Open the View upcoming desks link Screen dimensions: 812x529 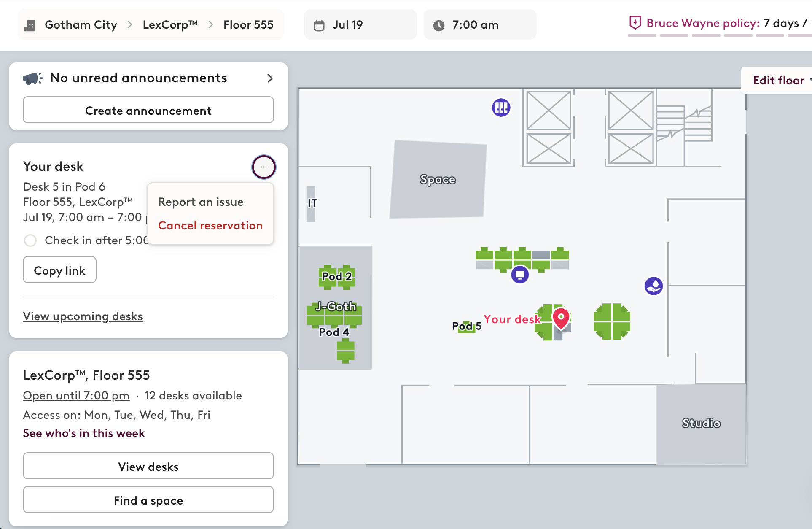click(83, 316)
